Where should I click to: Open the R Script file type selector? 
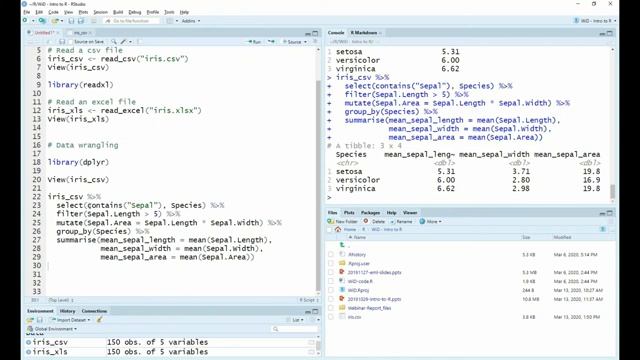[x=308, y=300]
